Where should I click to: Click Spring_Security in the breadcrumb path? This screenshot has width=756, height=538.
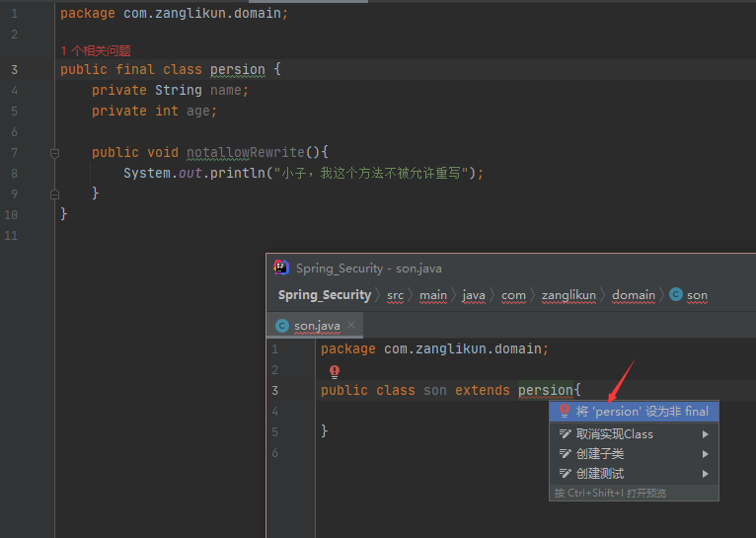point(325,295)
